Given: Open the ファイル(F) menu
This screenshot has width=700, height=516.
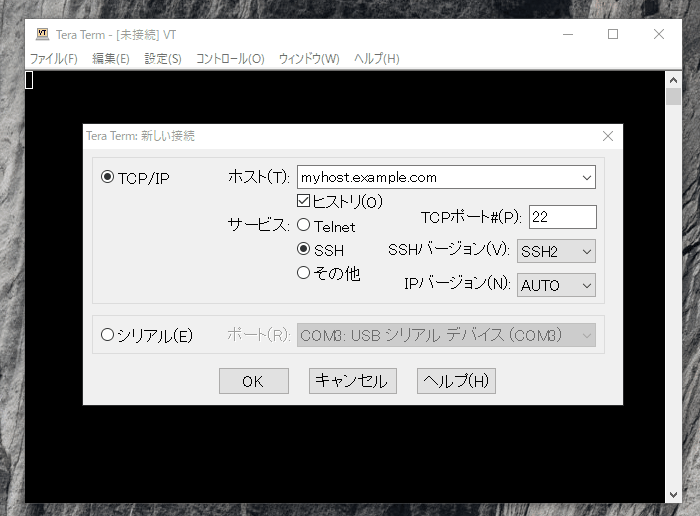Looking at the screenshot, I should 54,58.
